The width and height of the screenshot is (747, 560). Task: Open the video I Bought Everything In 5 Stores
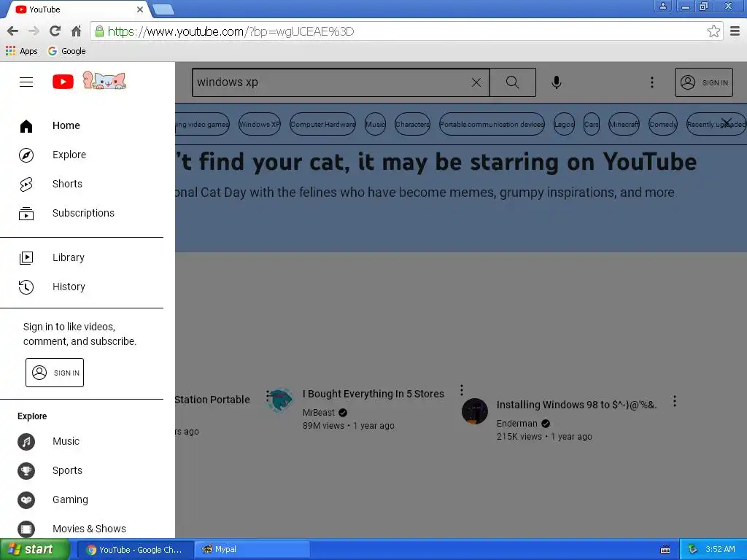[373, 394]
